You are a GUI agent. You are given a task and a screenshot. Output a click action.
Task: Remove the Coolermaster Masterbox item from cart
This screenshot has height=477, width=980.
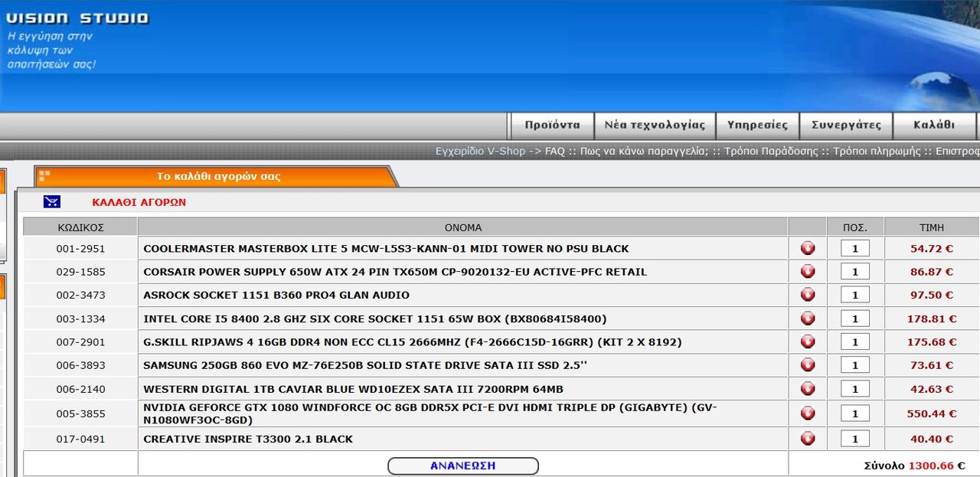[x=807, y=248]
